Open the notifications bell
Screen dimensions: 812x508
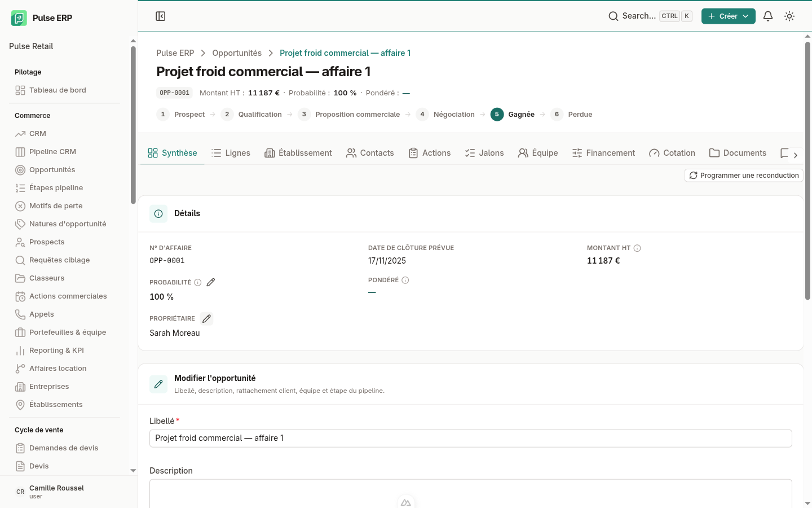pos(768,16)
